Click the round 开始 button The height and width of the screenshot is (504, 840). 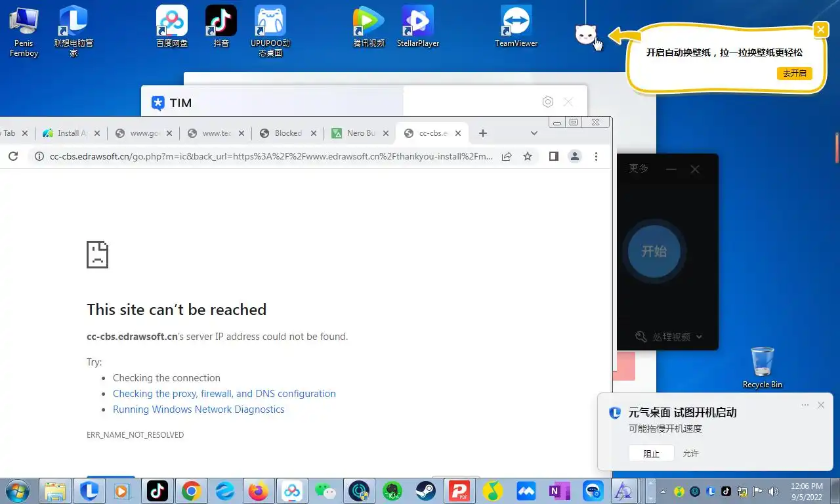tap(654, 251)
